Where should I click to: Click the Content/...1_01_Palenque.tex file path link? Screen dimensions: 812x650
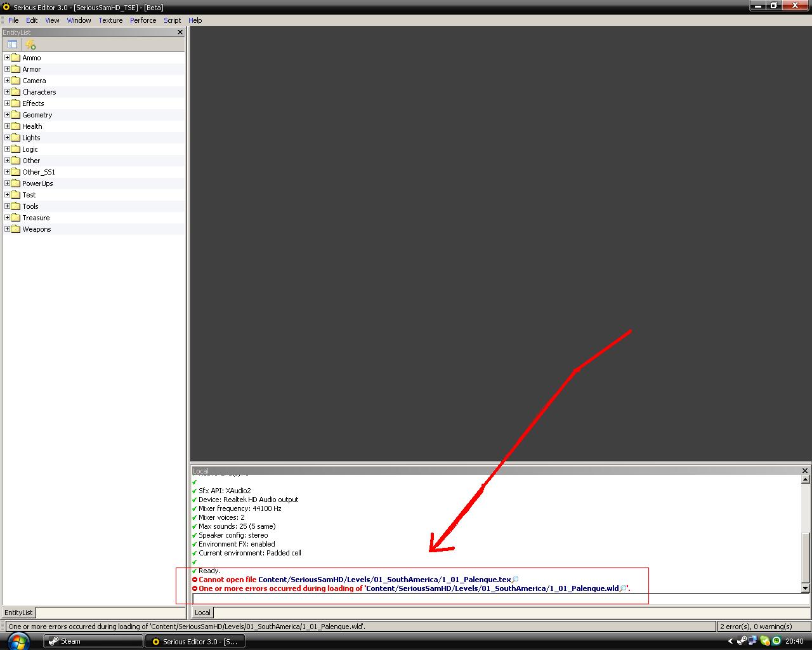(384, 580)
